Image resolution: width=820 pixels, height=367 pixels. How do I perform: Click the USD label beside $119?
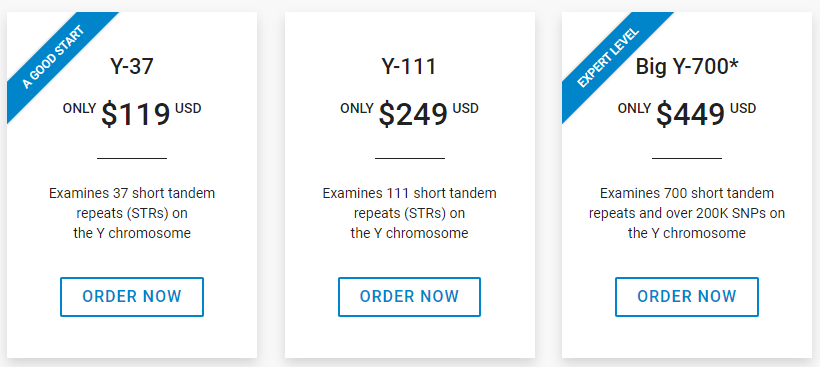(188, 109)
